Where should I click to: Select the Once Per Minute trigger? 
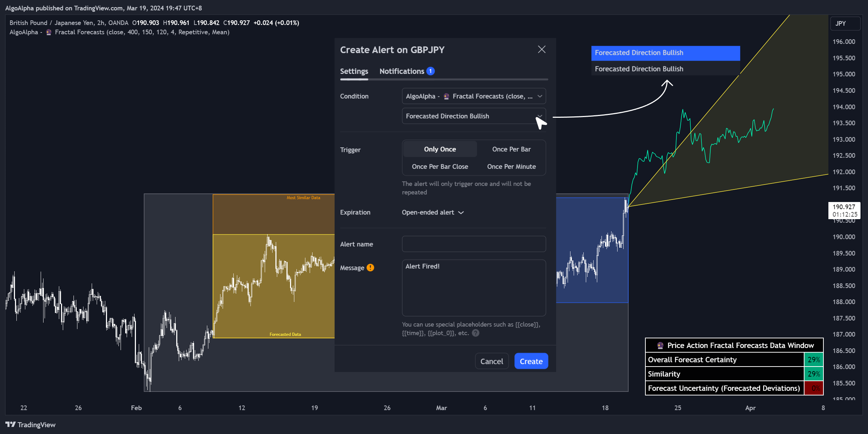511,166
